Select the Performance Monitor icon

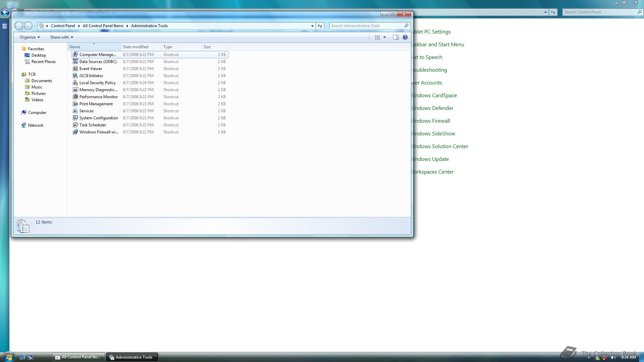tap(75, 97)
